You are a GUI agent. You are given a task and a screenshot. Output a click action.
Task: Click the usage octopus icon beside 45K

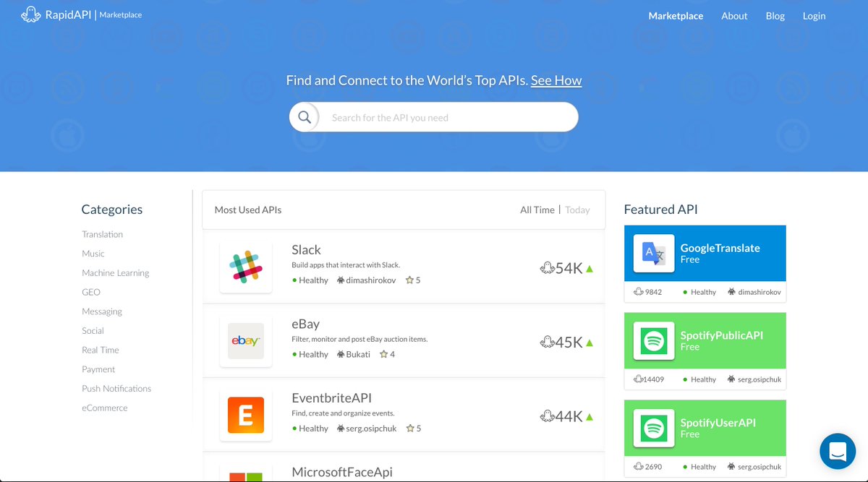point(547,343)
